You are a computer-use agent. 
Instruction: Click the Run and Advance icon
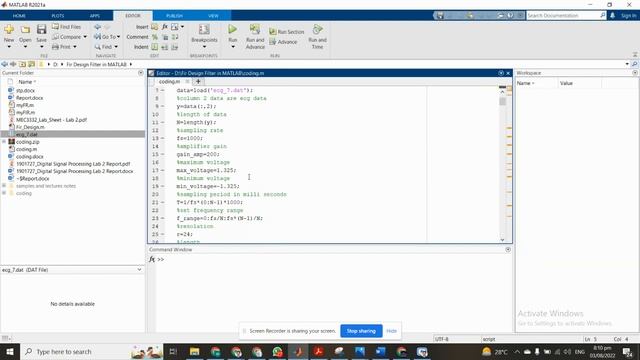pos(255,29)
